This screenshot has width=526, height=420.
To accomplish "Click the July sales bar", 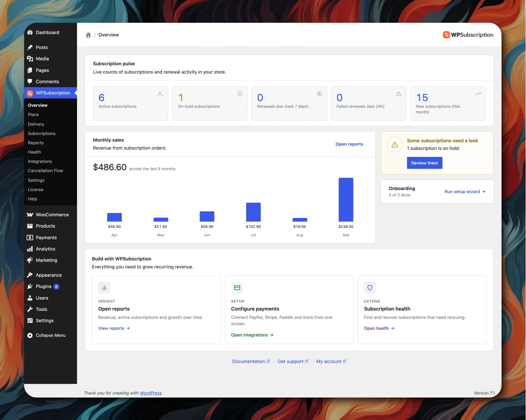I will click(x=253, y=212).
